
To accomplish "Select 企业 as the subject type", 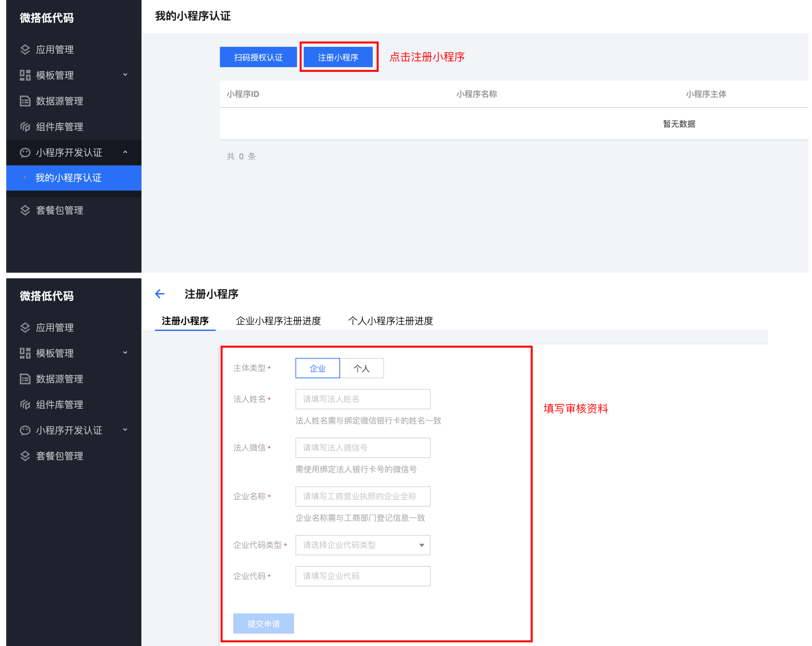I will tap(317, 368).
